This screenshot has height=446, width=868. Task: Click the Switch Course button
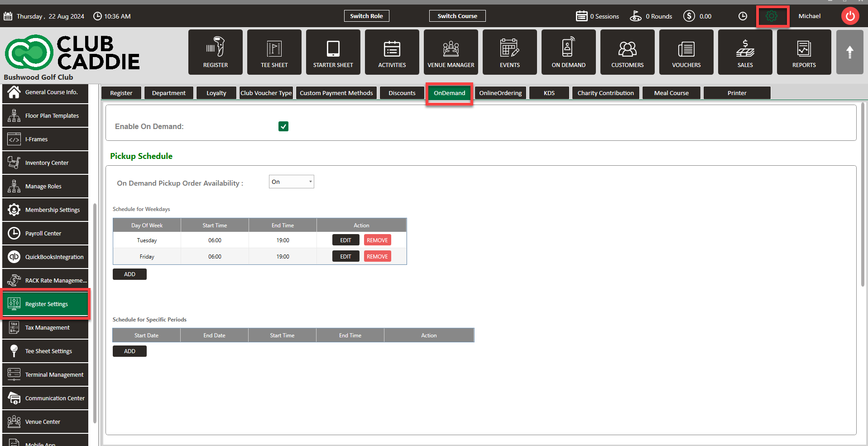pos(457,16)
